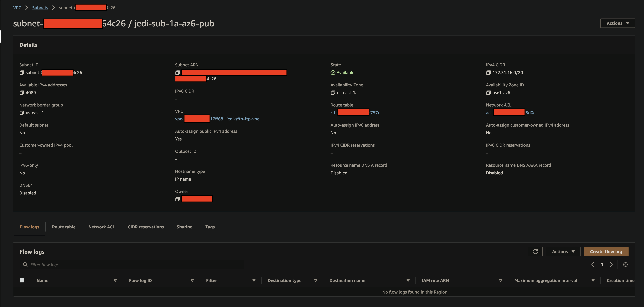Sort by Maximum aggregation interval column
Viewport: 644px width, 307px height.
tap(593, 280)
